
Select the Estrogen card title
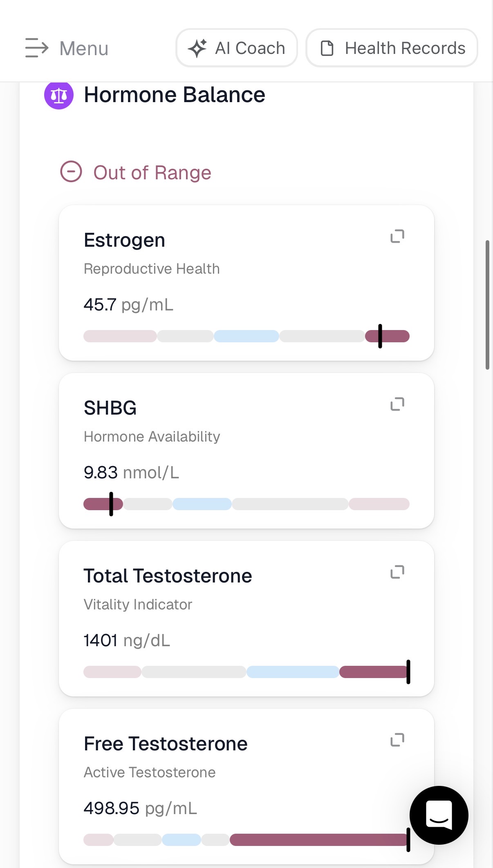click(x=124, y=240)
